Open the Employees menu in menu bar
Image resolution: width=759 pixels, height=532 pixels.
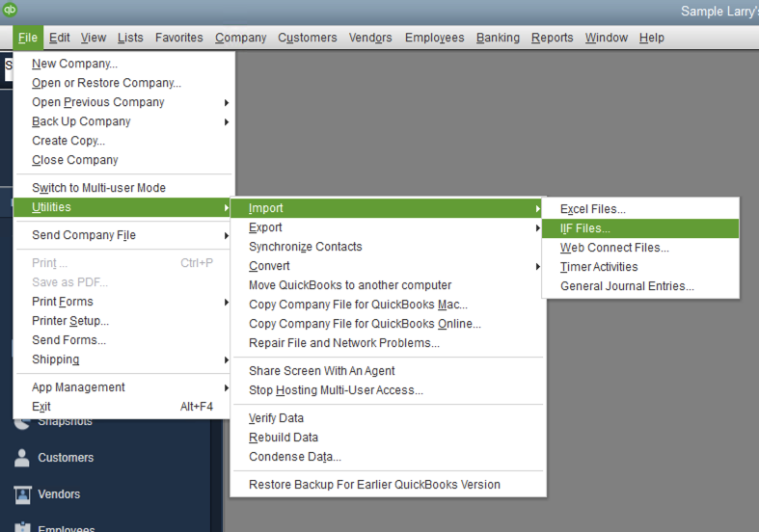pyautogui.click(x=435, y=38)
